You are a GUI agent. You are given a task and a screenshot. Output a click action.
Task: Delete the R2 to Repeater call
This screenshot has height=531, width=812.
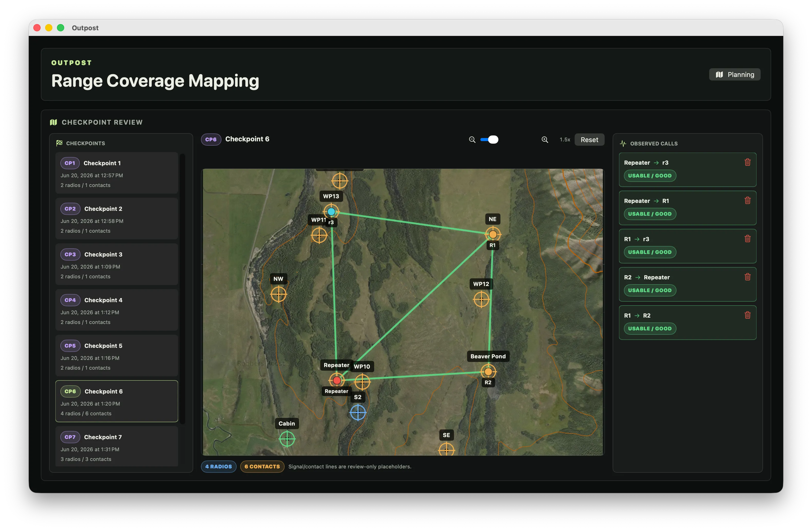[x=747, y=277]
